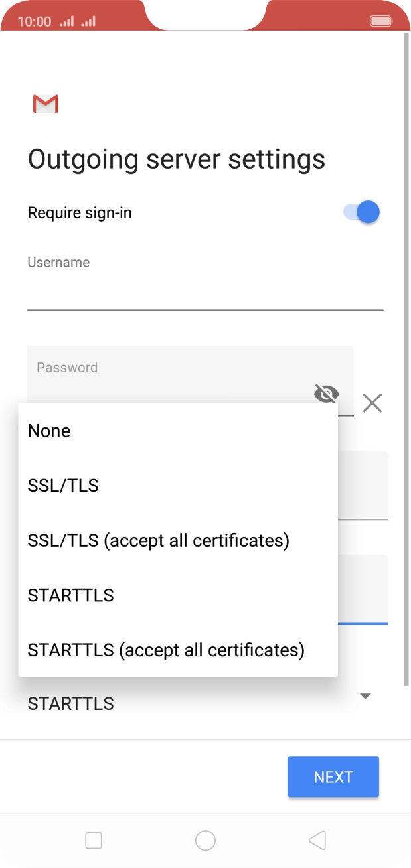This screenshot has height=868, width=411.
Task: Click the password visibility eye icon
Action: (326, 394)
